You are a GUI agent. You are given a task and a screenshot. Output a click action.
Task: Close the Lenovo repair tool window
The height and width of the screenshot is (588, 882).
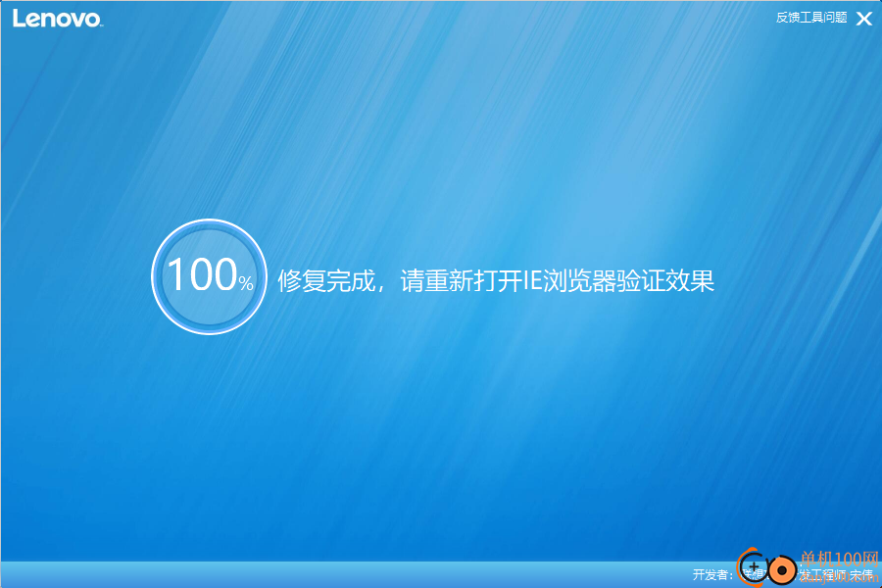(x=864, y=19)
